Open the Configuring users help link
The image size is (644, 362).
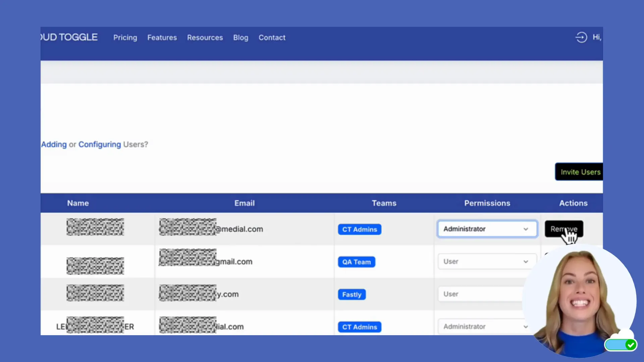pos(100,144)
